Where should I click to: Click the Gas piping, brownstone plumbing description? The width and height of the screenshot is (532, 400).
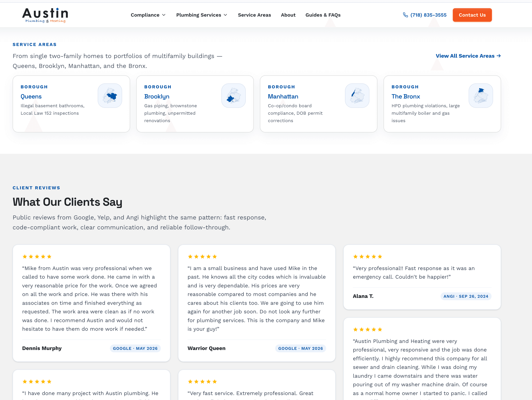point(171,113)
